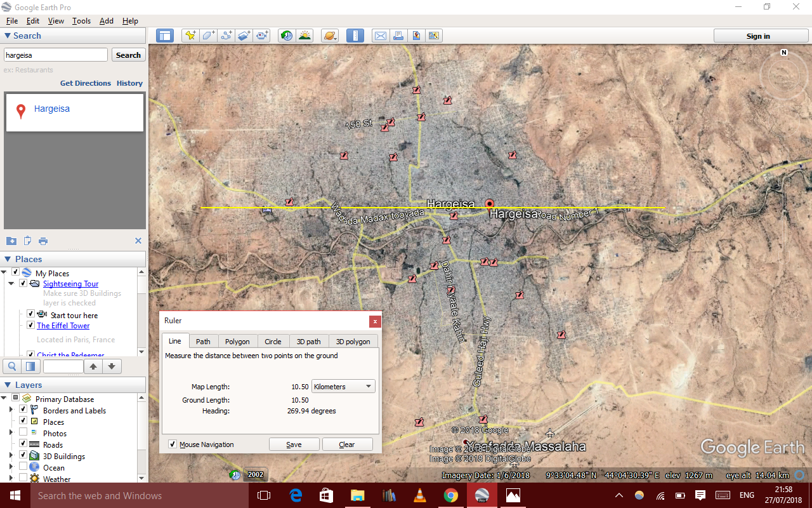Viewport: 812px width, 508px height.
Task: Select the Add Polygon tool
Action: [209, 36]
